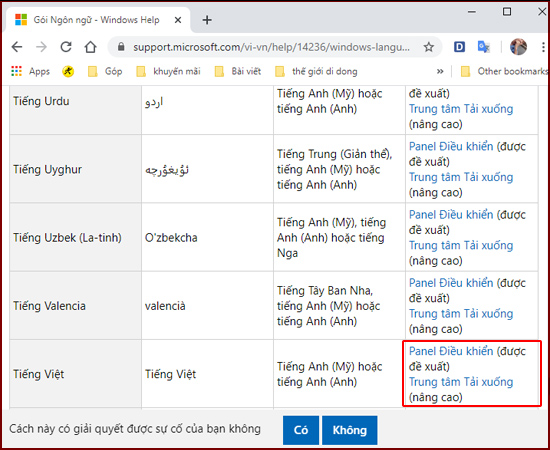Go back to previous page
Screen dimensions: 550x450
click(x=17, y=47)
